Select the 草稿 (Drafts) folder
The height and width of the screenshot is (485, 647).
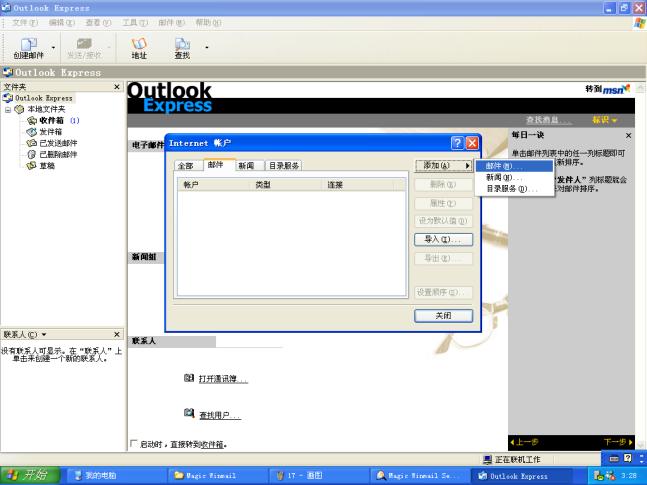tap(45, 165)
